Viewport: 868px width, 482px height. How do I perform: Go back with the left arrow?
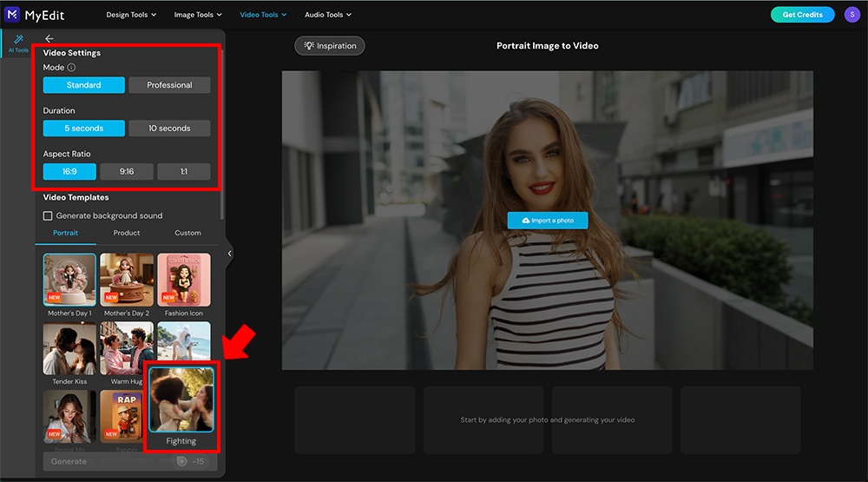click(49, 38)
